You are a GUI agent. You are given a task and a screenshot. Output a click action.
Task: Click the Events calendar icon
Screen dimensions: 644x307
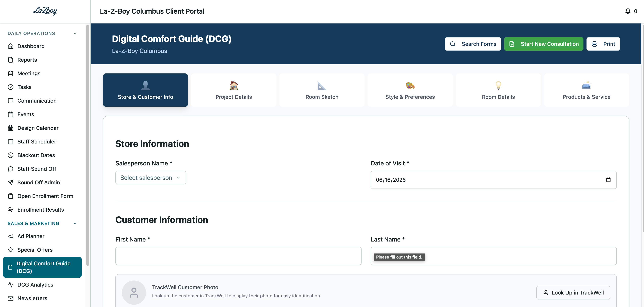11,114
